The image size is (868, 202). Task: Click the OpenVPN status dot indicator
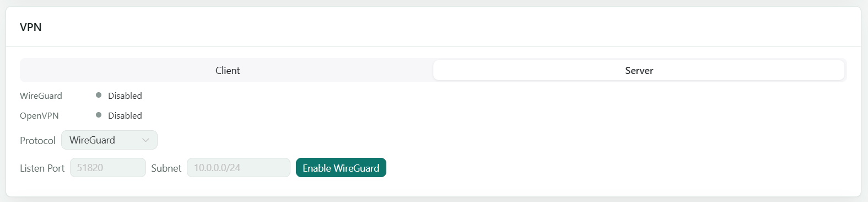(x=99, y=115)
